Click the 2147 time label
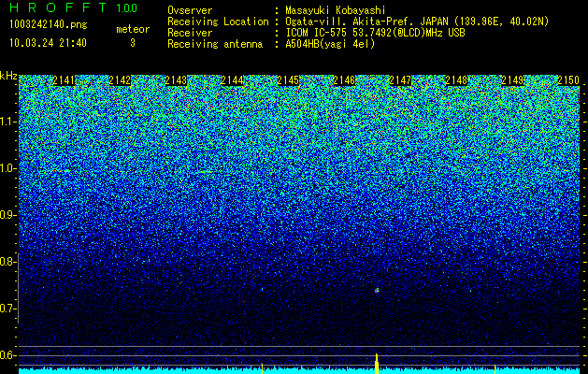Screen dimensions: 588x374 pyautogui.click(x=400, y=80)
